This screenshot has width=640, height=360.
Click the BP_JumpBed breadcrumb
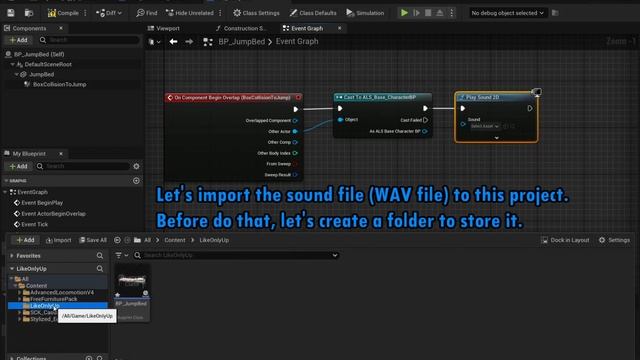[242, 42]
